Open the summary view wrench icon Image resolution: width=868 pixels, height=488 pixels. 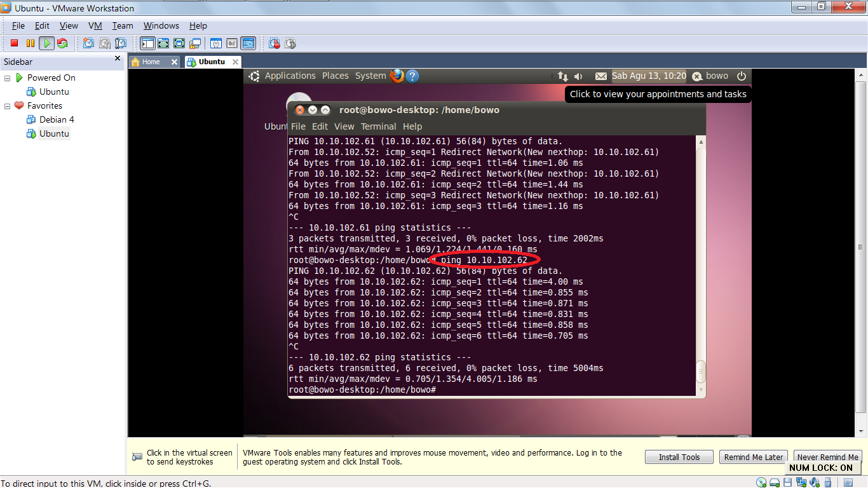click(x=216, y=43)
